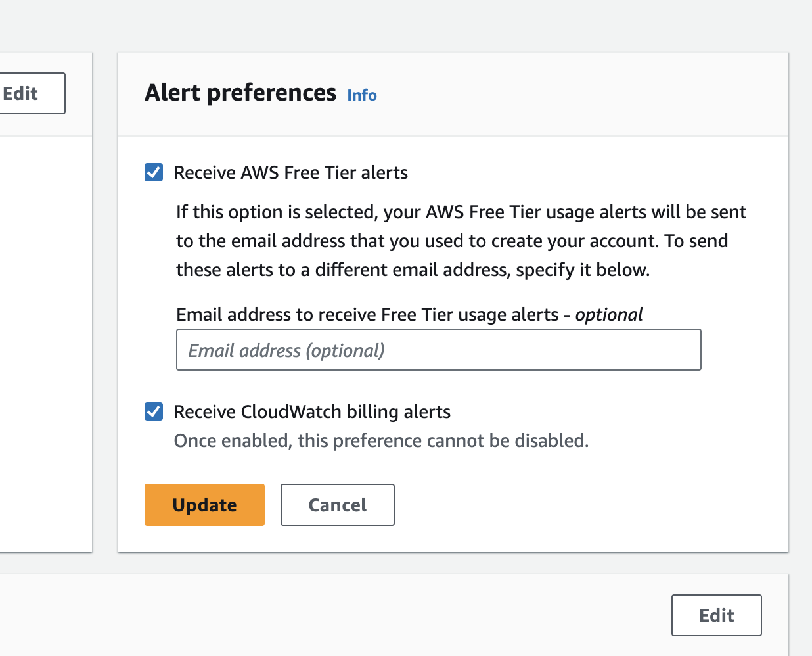The image size is (812, 656).
Task: Focus the Email address (optional) input field
Action: tap(438, 350)
